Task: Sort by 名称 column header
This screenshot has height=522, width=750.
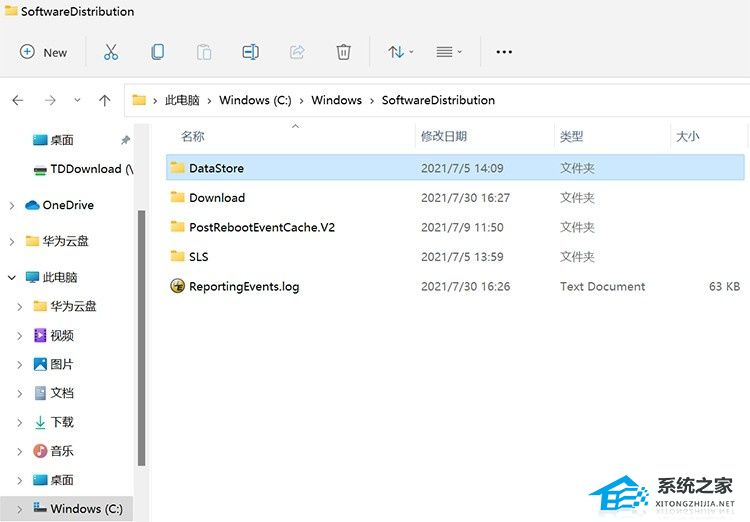Action: (193, 136)
